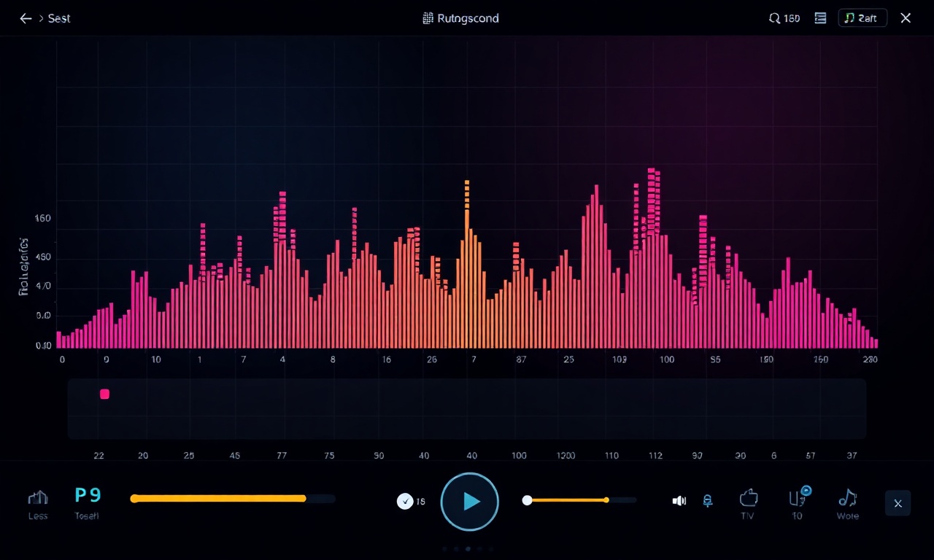
Task: Click the yellow progress bar on the left
Action: (x=233, y=499)
